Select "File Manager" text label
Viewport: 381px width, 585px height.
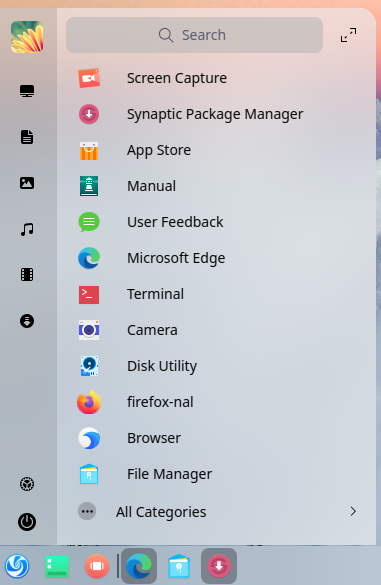169,474
